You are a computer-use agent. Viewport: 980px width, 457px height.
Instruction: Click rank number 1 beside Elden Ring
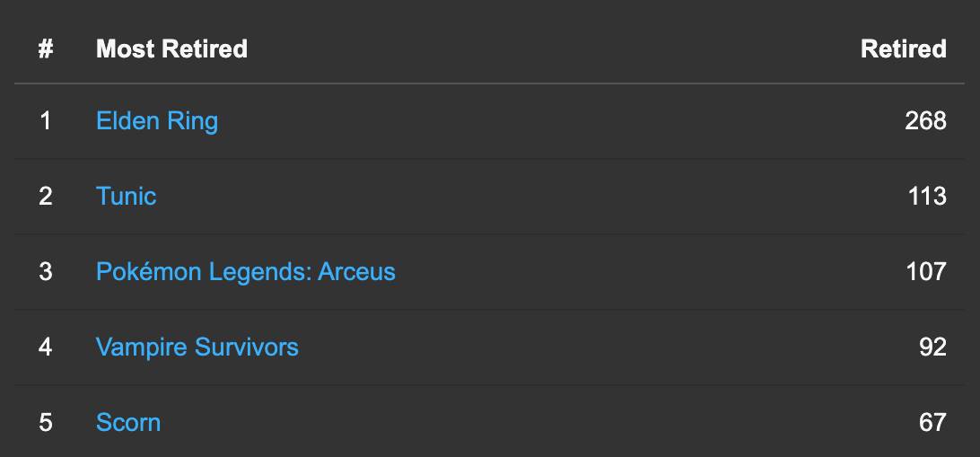coord(46,120)
